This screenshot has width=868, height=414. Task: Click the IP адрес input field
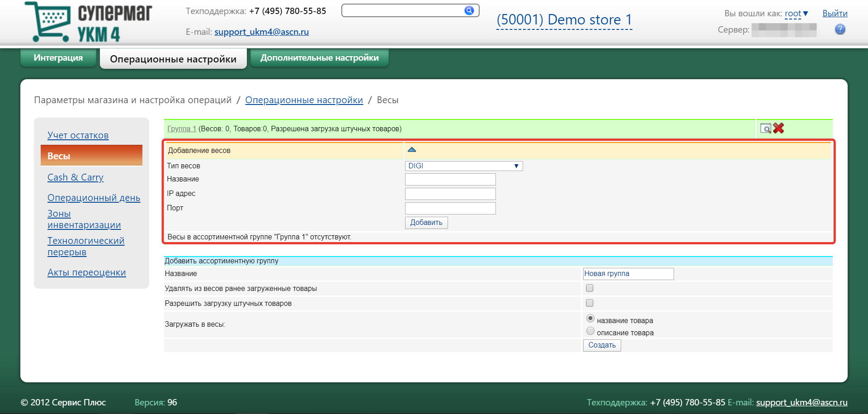(x=450, y=194)
